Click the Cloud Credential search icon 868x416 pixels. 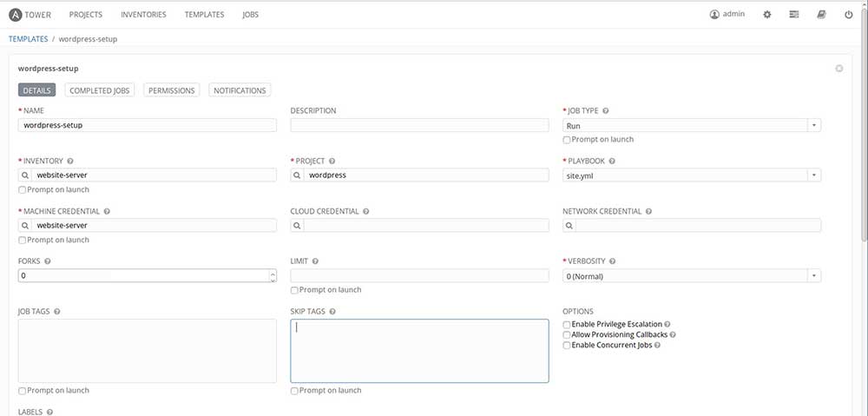298,226
